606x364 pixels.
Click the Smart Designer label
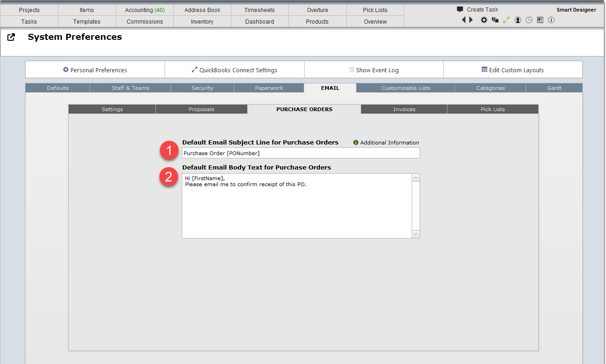click(576, 10)
